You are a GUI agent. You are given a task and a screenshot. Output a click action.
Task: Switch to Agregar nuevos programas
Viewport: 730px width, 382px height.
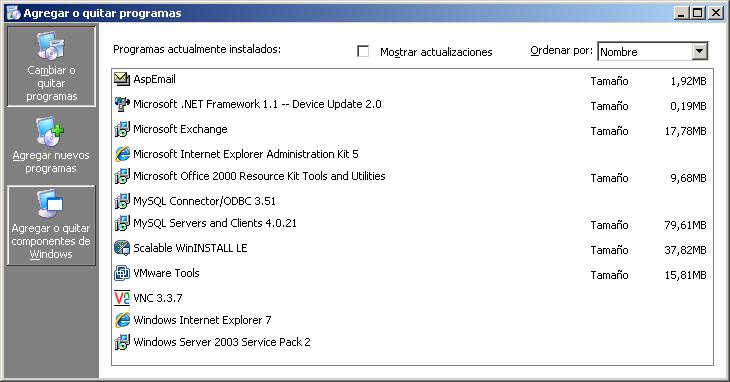[51, 146]
